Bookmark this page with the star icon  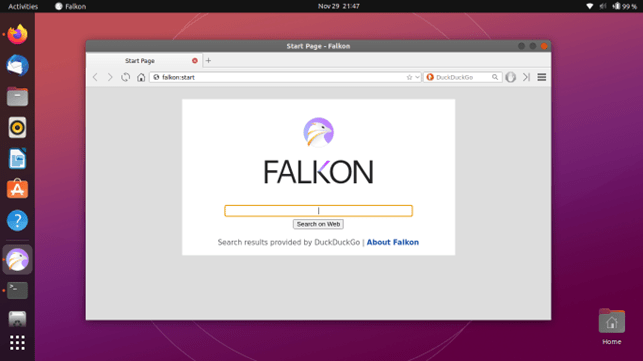(409, 77)
